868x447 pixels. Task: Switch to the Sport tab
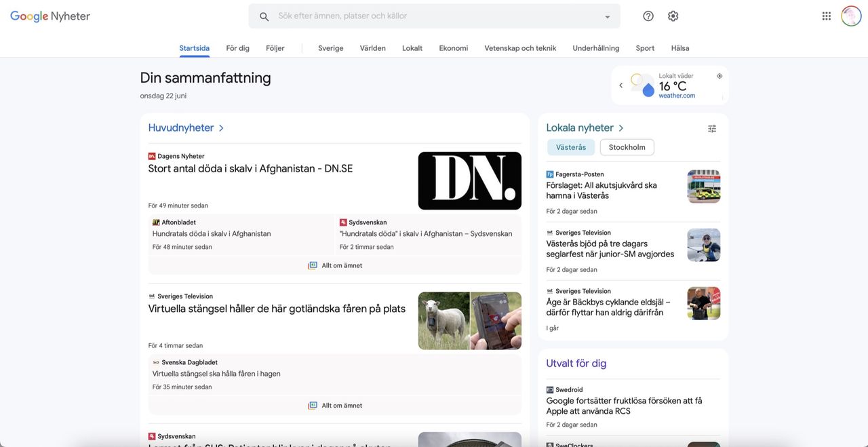point(645,47)
